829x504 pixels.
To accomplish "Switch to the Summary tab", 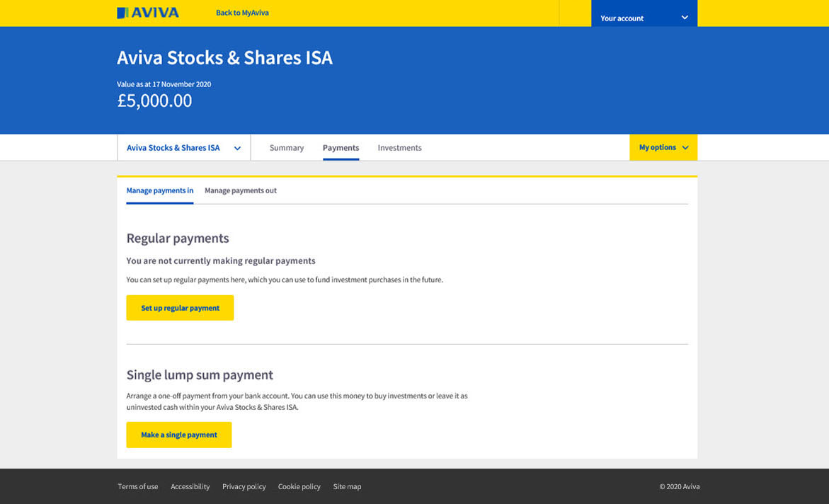I will pos(287,147).
